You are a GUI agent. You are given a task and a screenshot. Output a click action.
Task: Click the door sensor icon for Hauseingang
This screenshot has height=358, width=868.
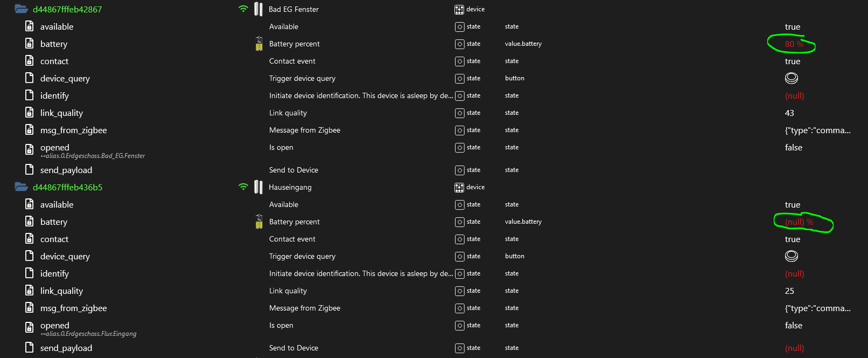(x=258, y=187)
